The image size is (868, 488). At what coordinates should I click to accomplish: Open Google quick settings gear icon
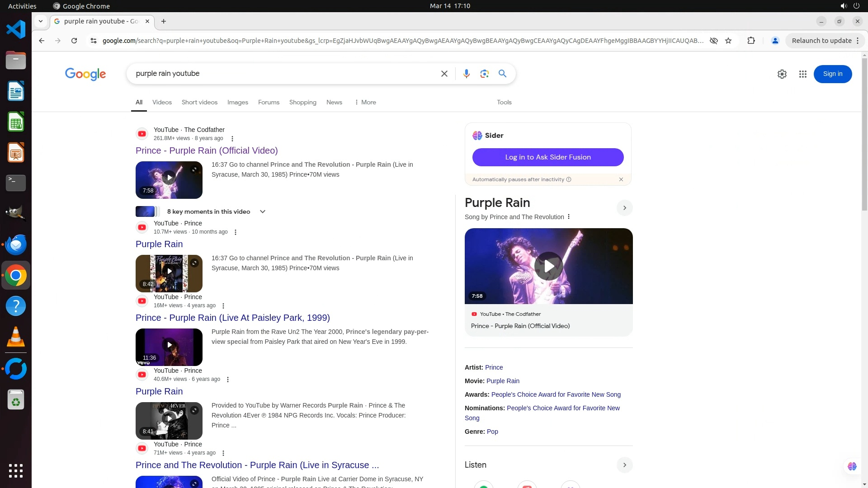(x=782, y=74)
